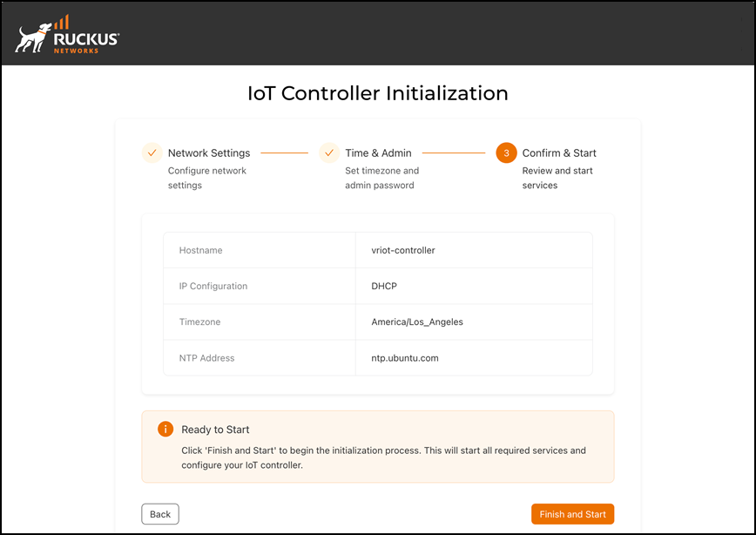The image size is (756, 535).
Task: Click the 'Configure network settings' description
Action: click(x=207, y=178)
